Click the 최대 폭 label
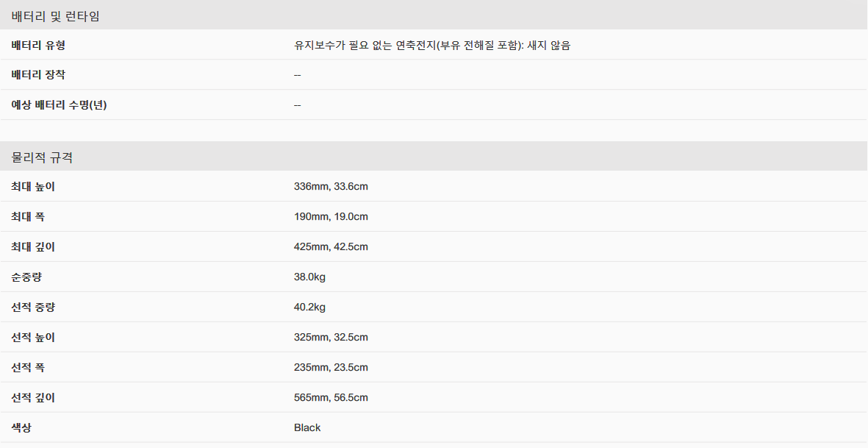868x448 pixels. (28, 216)
